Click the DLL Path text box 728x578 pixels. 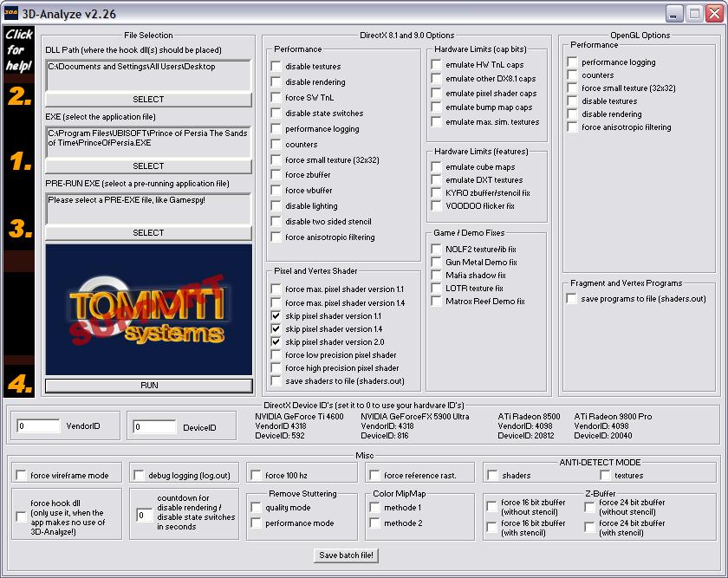(x=148, y=75)
